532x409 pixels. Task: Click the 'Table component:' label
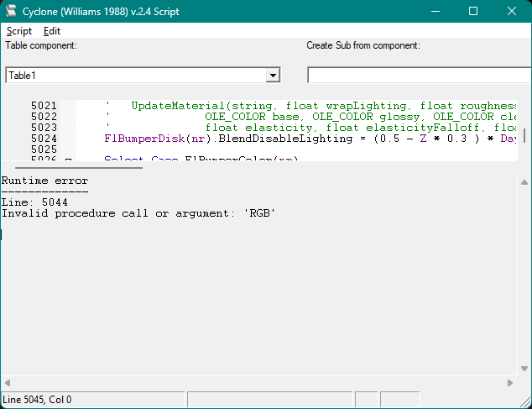[41, 45]
